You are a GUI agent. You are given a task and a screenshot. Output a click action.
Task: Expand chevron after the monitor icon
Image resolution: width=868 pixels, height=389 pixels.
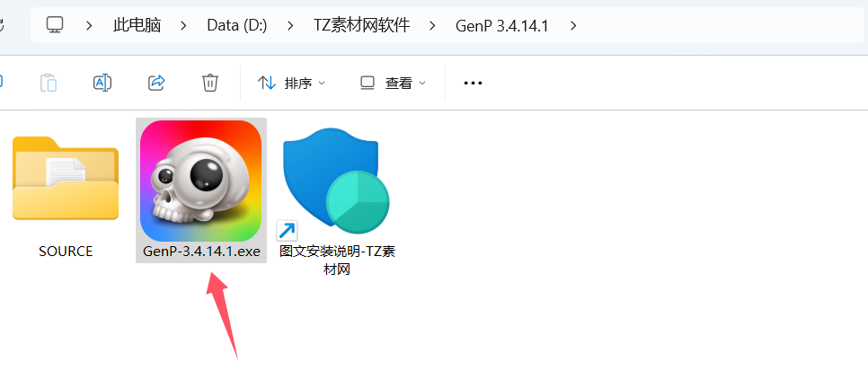pos(89,25)
